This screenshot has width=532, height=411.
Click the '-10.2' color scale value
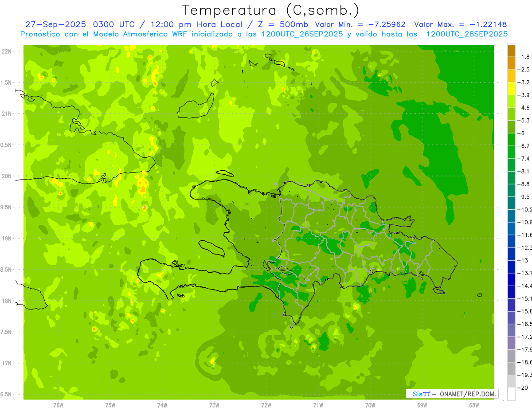pos(525,209)
